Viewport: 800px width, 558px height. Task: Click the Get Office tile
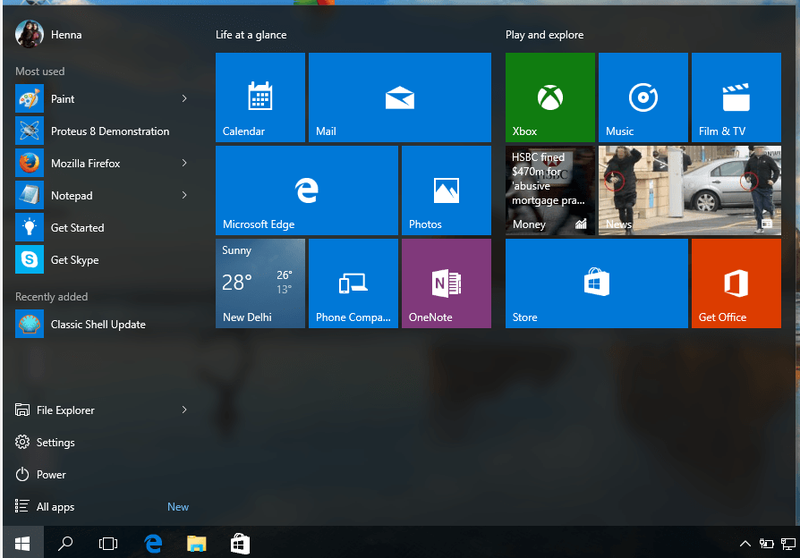[x=736, y=284]
